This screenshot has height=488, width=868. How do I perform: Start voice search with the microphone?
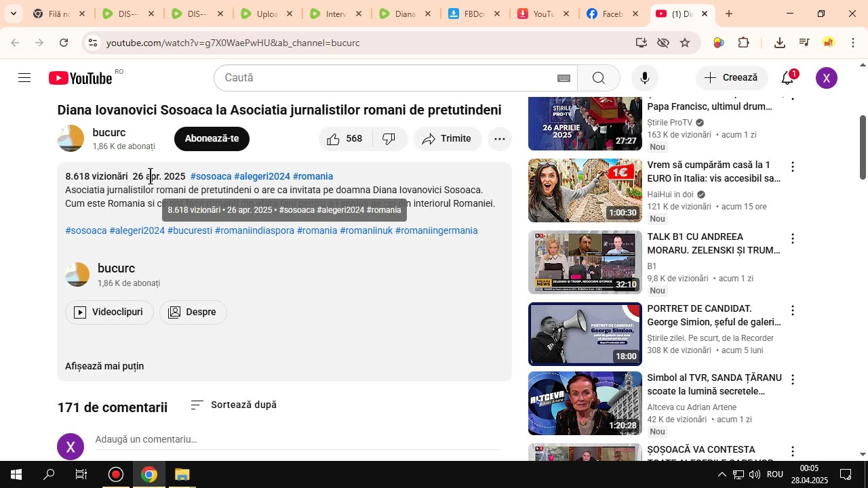(x=645, y=78)
